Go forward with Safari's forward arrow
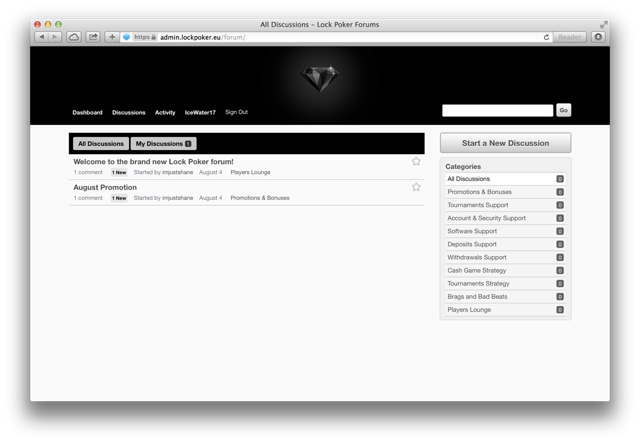The image size is (640, 443). pyautogui.click(x=55, y=37)
